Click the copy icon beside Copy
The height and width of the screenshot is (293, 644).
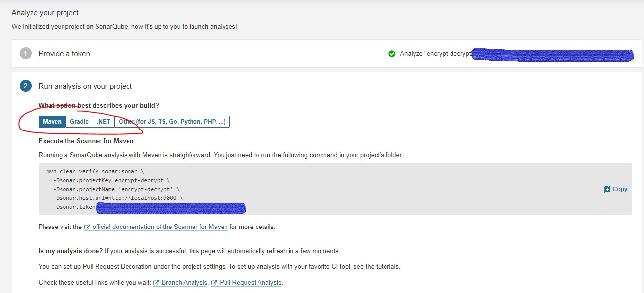pyautogui.click(x=607, y=189)
